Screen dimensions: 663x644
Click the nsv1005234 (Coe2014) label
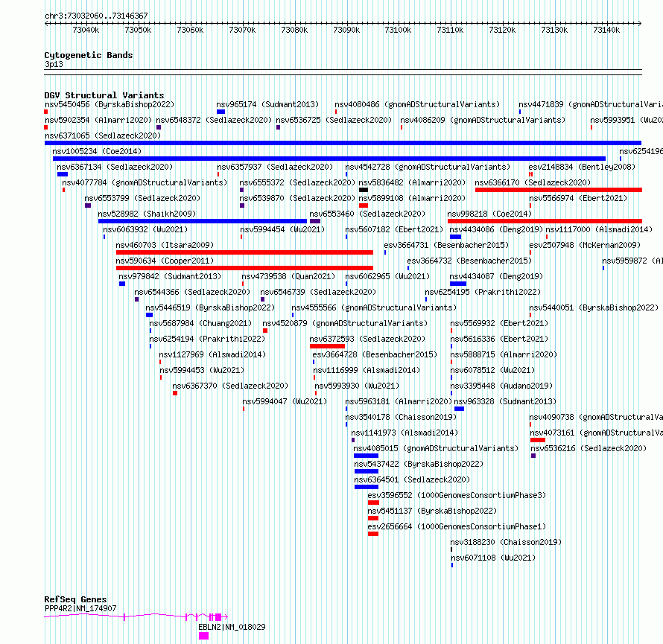click(x=97, y=151)
